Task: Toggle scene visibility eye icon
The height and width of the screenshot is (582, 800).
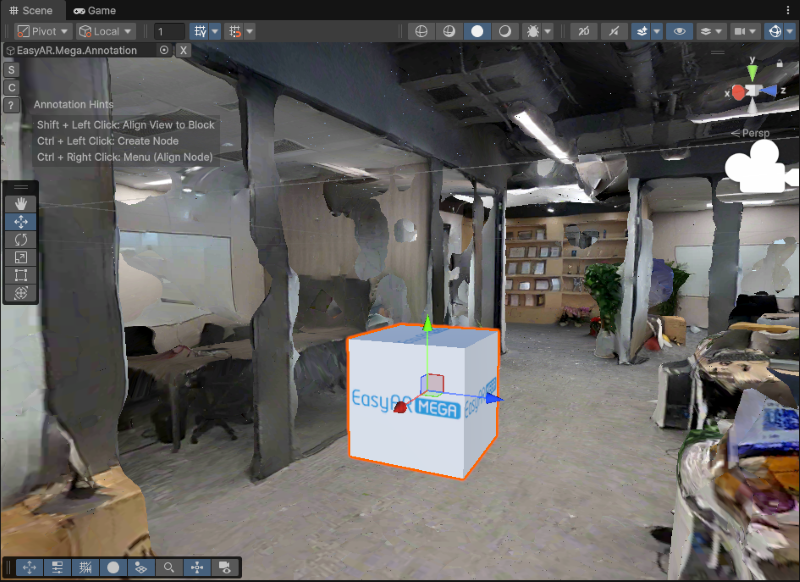Action: tap(680, 32)
